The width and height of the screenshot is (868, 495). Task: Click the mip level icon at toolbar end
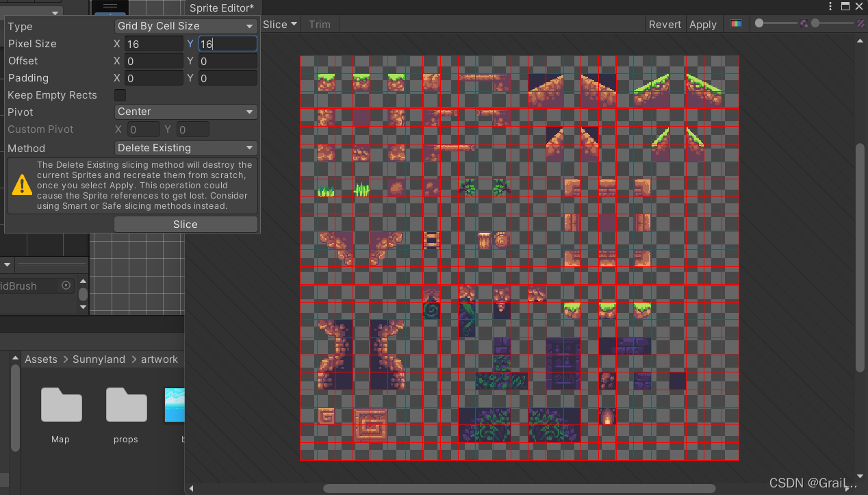click(860, 23)
